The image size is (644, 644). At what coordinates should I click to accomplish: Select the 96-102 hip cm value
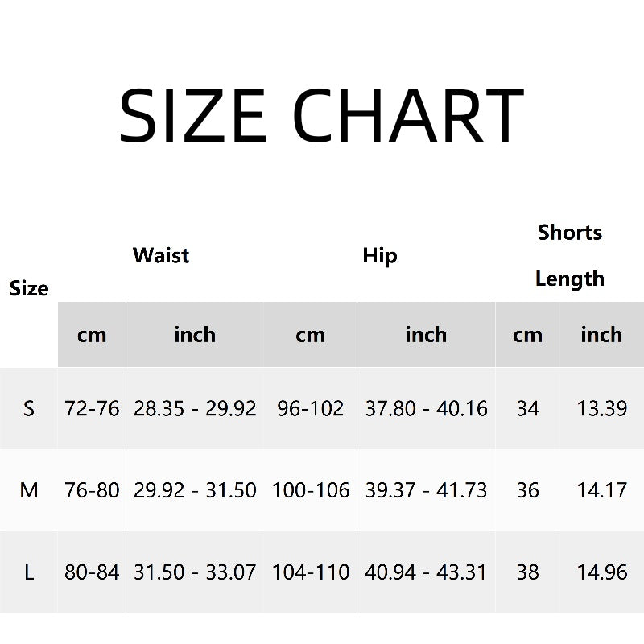pos(311,409)
